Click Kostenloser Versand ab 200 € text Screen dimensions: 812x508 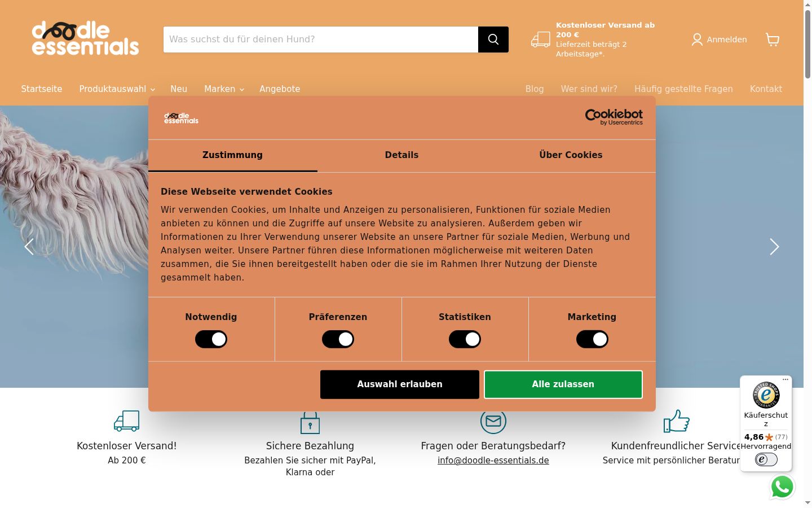605,30
